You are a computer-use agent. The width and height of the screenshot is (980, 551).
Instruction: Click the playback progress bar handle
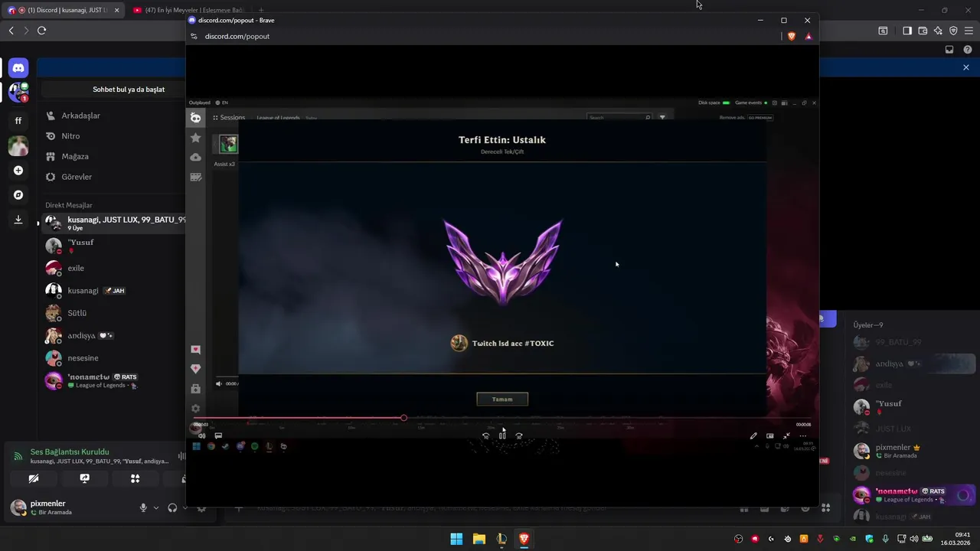tap(403, 418)
